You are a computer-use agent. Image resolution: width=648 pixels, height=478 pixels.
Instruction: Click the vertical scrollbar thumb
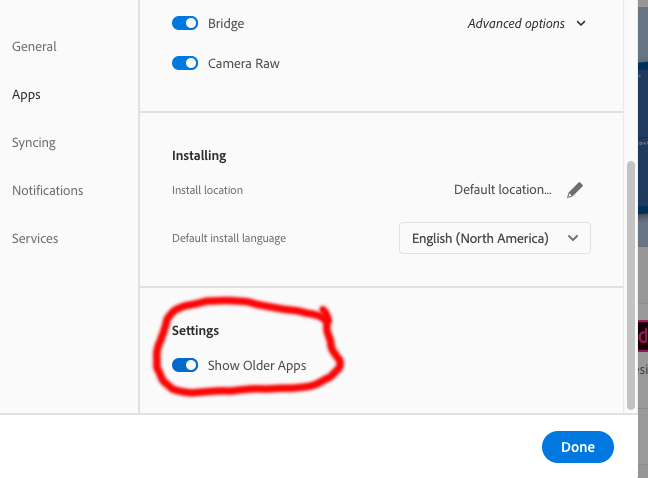(630, 285)
